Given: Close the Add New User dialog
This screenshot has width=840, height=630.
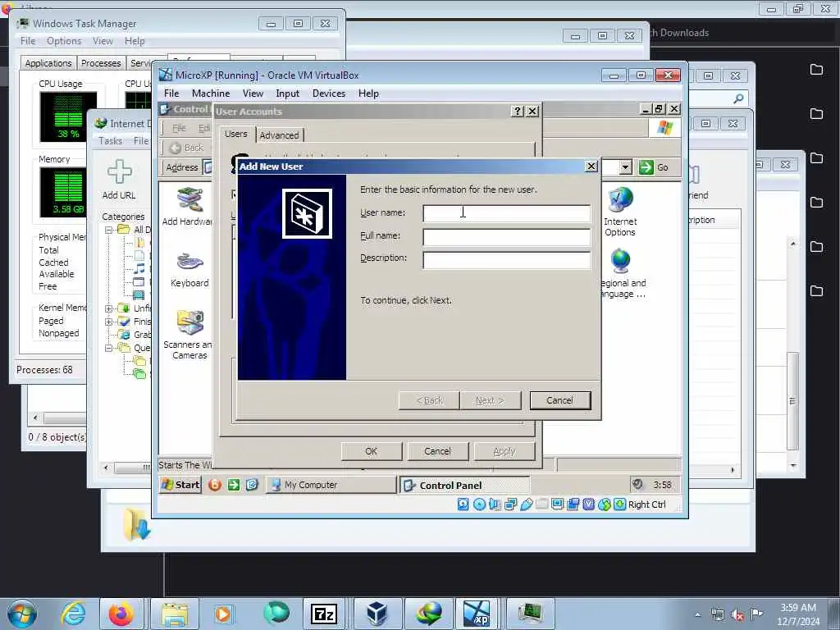Looking at the screenshot, I should point(591,166).
